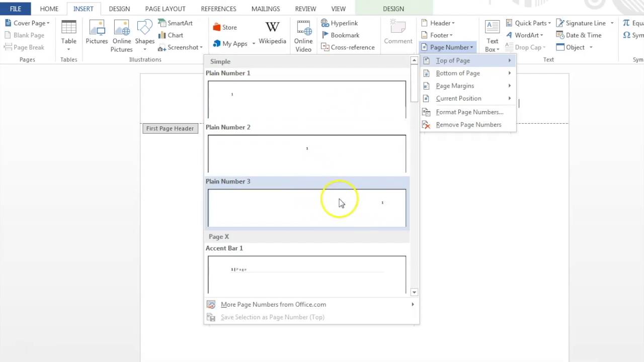Insert a Chart
Viewport: 644px width, 362px height.
click(171, 35)
